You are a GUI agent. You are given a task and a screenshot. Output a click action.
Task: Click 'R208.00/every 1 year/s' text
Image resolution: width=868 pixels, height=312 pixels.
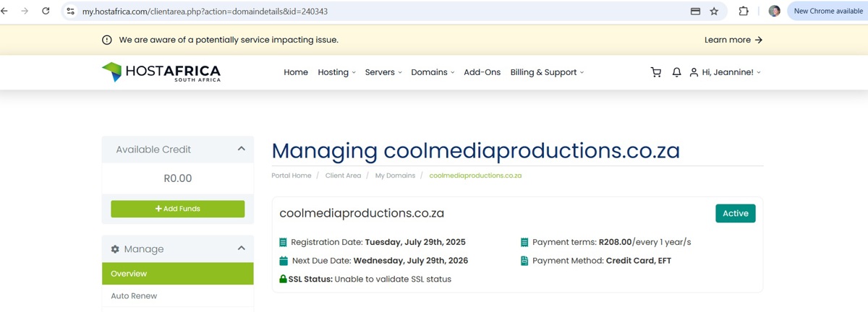(x=644, y=243)
